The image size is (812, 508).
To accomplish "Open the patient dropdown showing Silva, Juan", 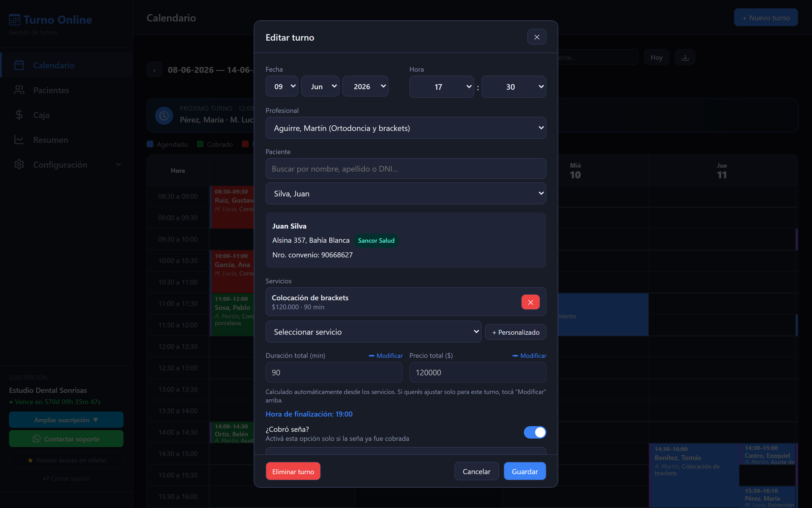I will (x=406, y=194).
